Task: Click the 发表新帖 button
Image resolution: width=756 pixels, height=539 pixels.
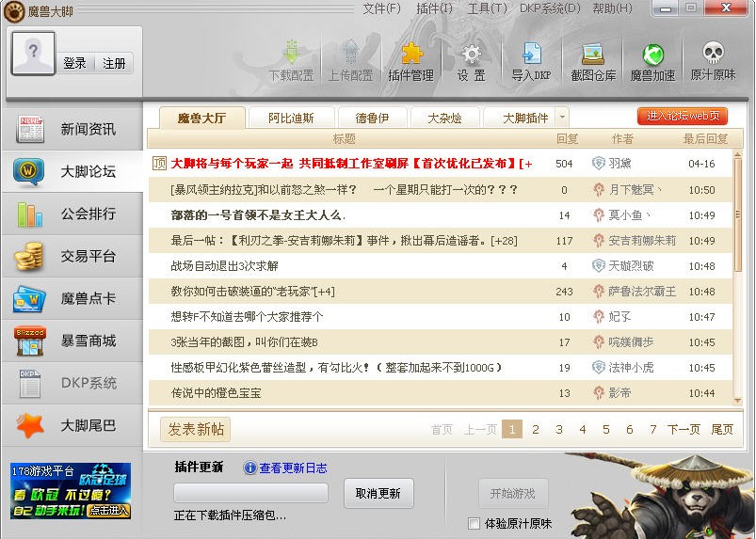Action: click(196, 430)
